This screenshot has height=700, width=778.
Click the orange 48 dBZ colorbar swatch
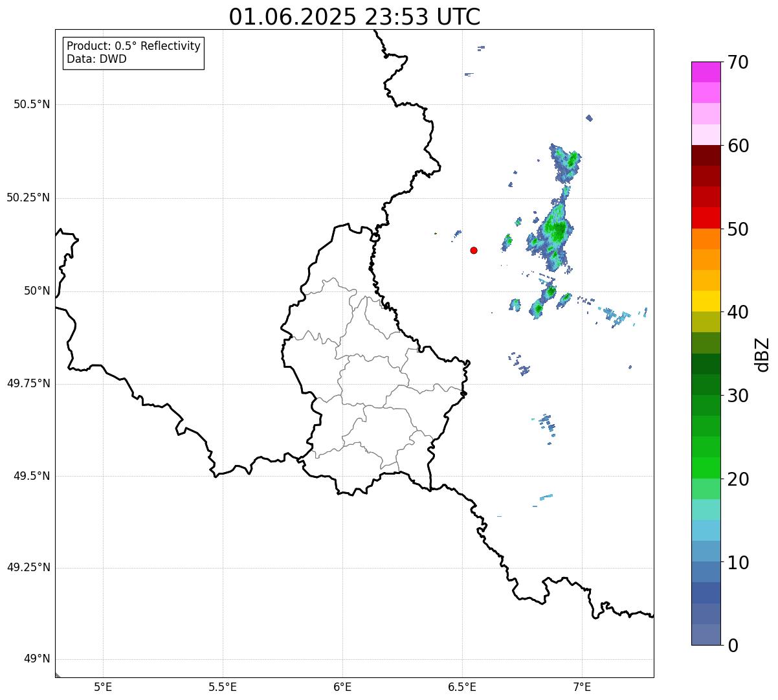(706, 239)
